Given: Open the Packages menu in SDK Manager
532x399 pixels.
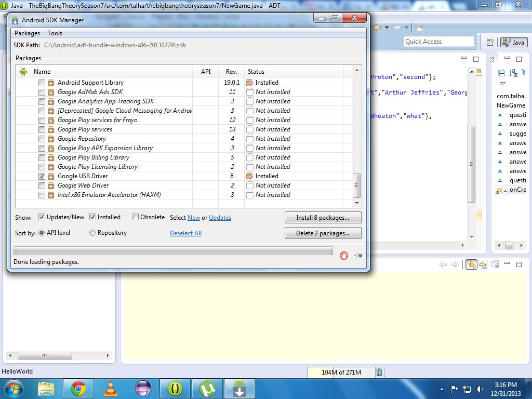Looking at the screenshot, I should click(x=27, y=33).
